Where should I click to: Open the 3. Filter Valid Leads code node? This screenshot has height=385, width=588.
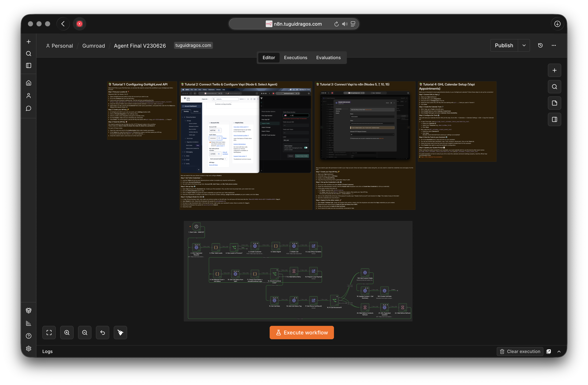[x=216, y=247]
